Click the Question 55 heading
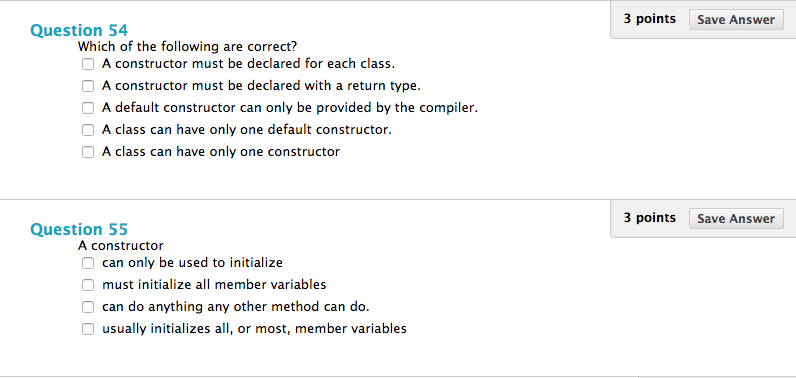The image size is (796, 378). [x=79, y=229]
